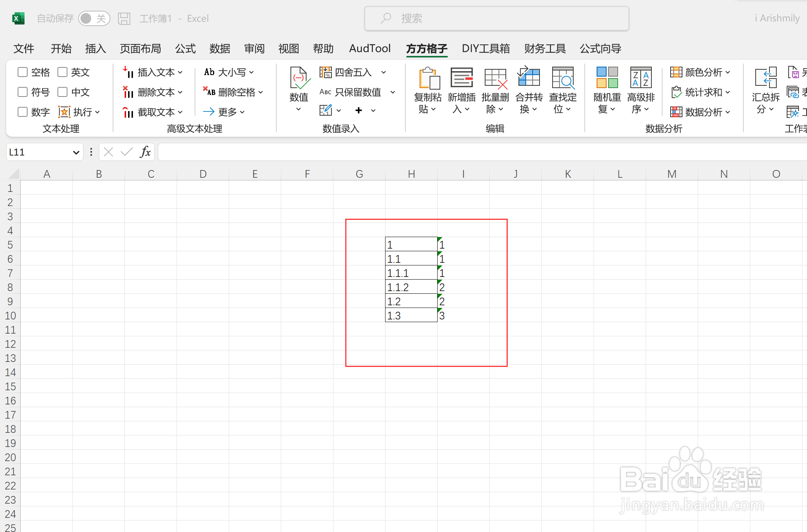The image size is (807, 532).
Task: Click the i Arishmily account name
Action: click(777, 18)
